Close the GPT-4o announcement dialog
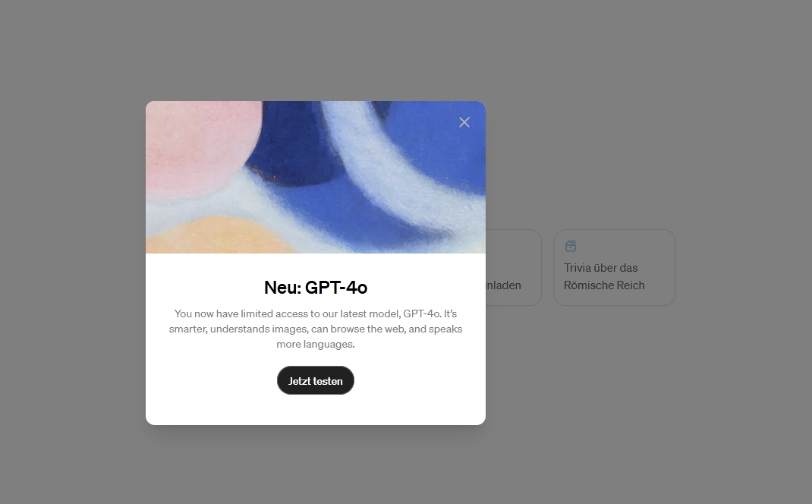The width and height of the screenshot is (812, 504). tap(464, 122)
